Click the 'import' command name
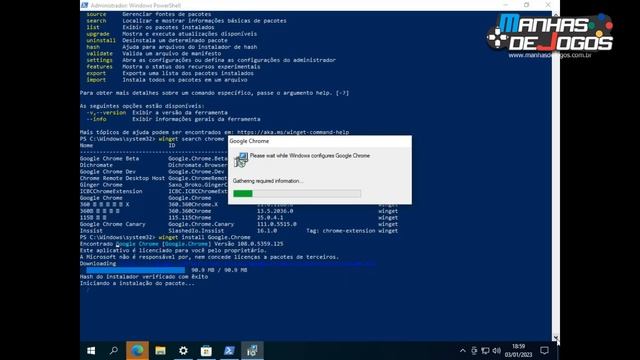Image resolution: width=640 pixels, height=360 pixels. [96, 80]
